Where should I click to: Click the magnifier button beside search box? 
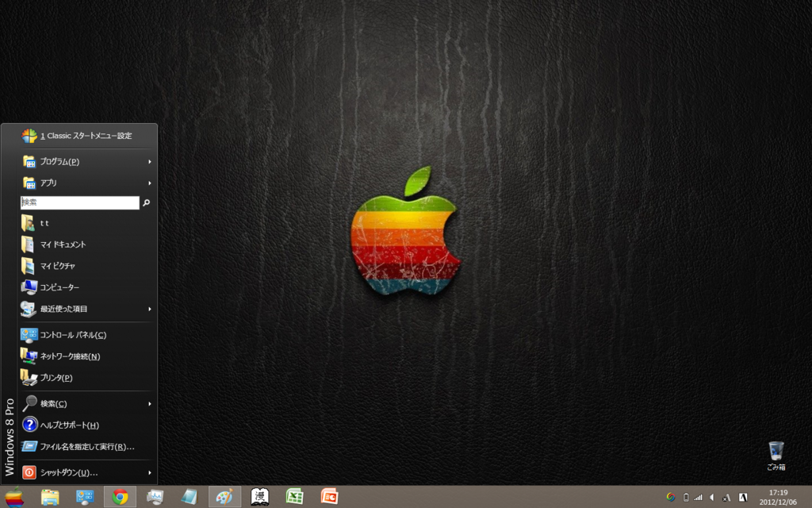147,202
